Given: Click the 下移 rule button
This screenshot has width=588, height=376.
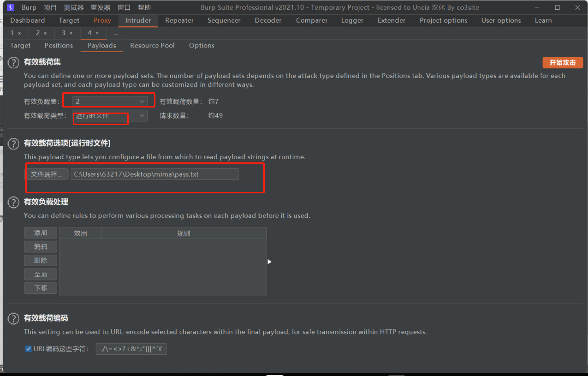Looking at the screenshot, I should pos(41,288).
